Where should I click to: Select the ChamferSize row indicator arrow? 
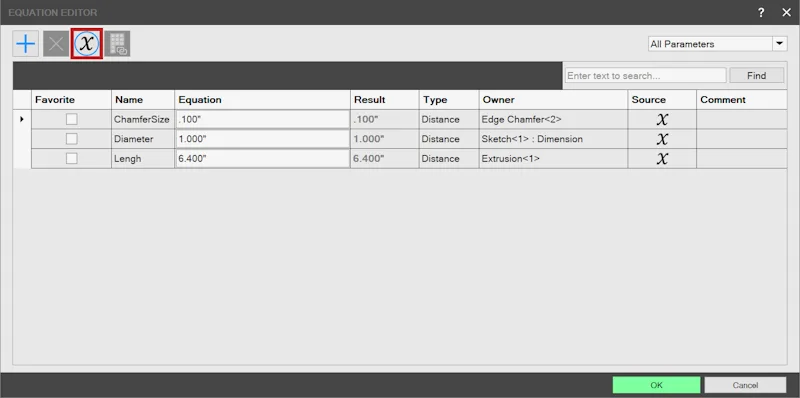click(22, 119)
